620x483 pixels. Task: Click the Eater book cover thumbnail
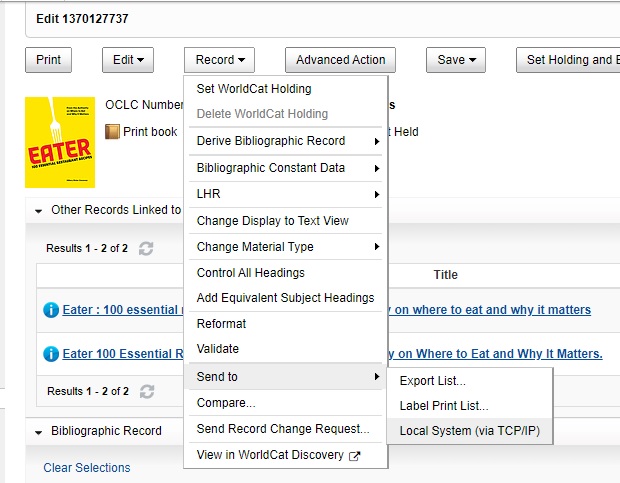(60, 142)
